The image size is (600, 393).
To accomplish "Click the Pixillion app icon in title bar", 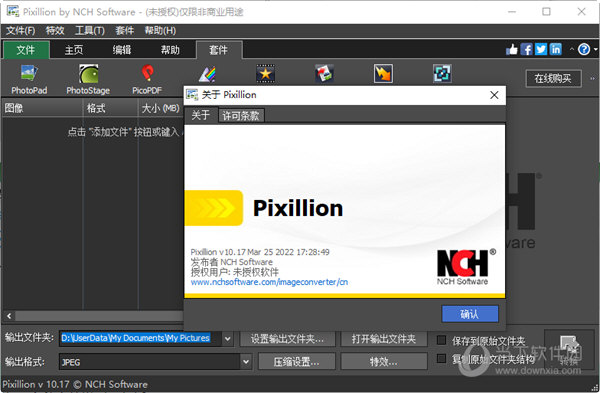I will tap(12, 11).
